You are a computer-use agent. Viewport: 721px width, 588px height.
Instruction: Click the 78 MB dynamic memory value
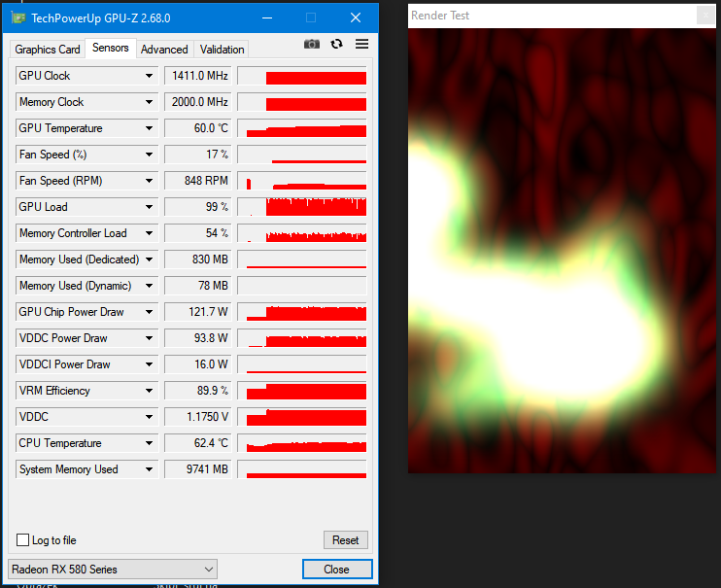pos(197,286)
